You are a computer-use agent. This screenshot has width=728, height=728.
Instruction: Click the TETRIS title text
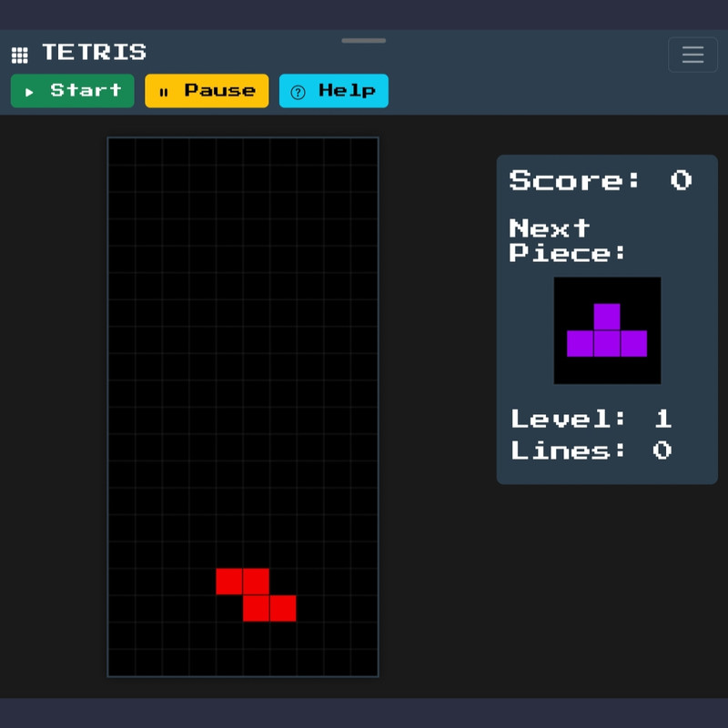pyautogui.click(x=95, y=52)
